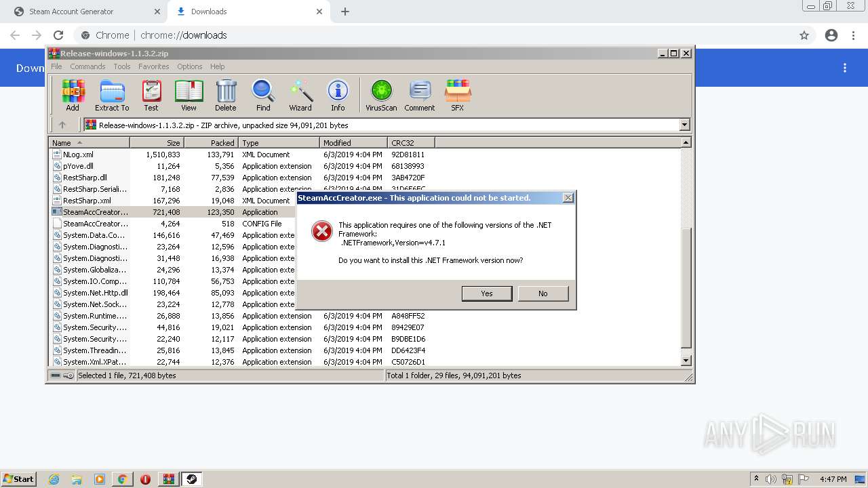Sort by CRC32 column header

(411, 143)
